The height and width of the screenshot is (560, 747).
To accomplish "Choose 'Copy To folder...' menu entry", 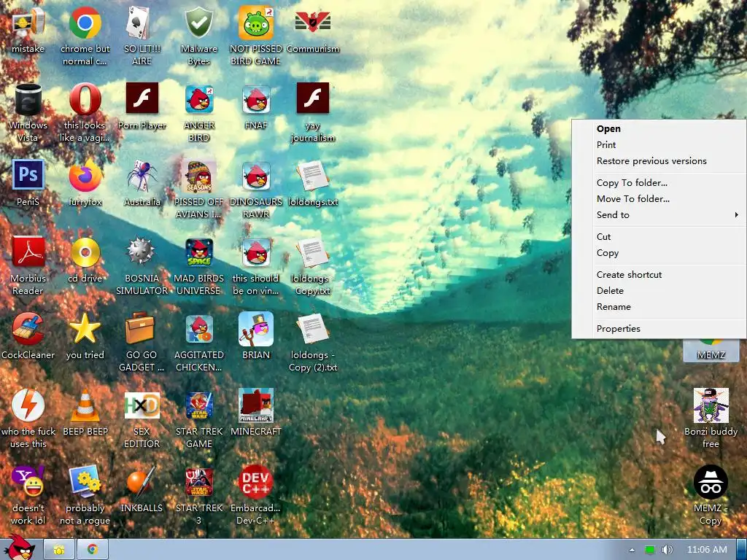I will click(659, 183).
